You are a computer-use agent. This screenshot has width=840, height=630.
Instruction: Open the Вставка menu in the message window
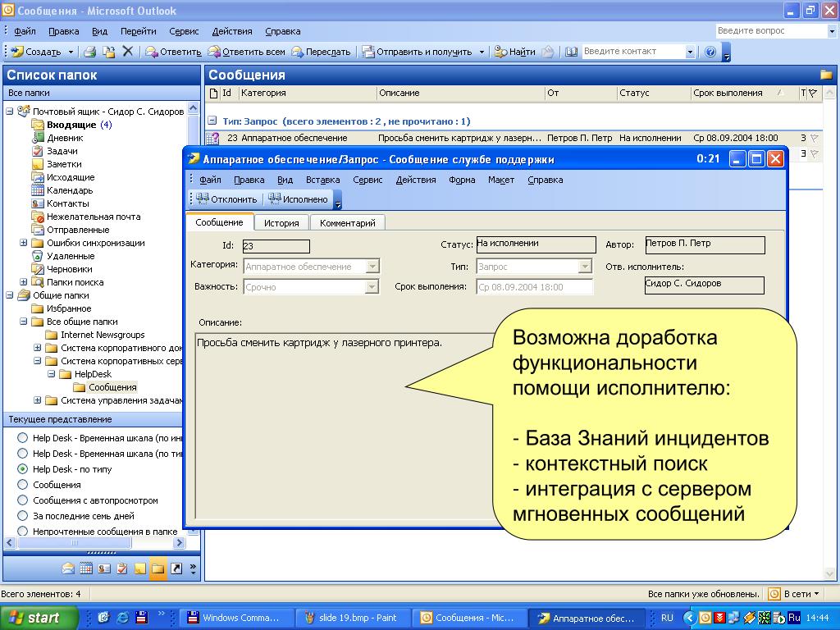point(322,180)
